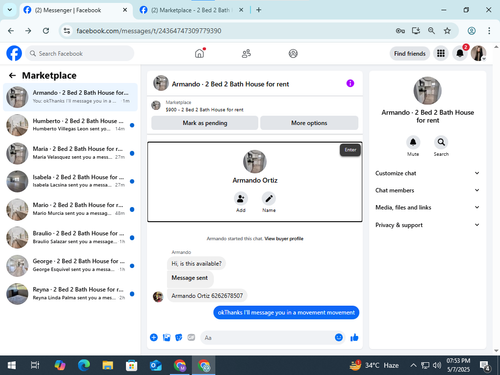Open Maria's conversation in the list
The width and height of the screenshot is (500, 375).
point(70,153)
